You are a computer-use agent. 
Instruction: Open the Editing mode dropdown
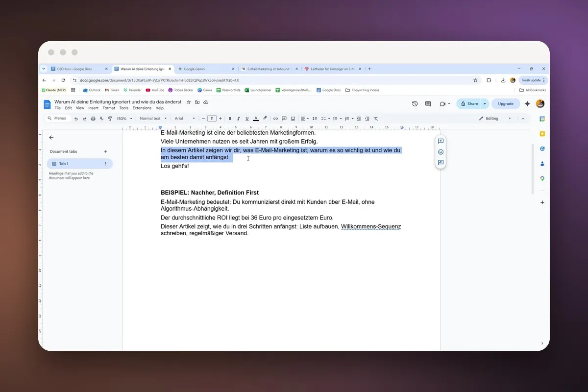pos(495,119)
